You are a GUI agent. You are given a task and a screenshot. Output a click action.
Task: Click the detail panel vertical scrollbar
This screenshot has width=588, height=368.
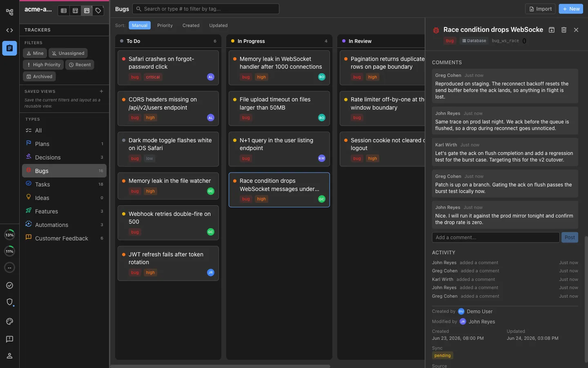tap(586, 298)
